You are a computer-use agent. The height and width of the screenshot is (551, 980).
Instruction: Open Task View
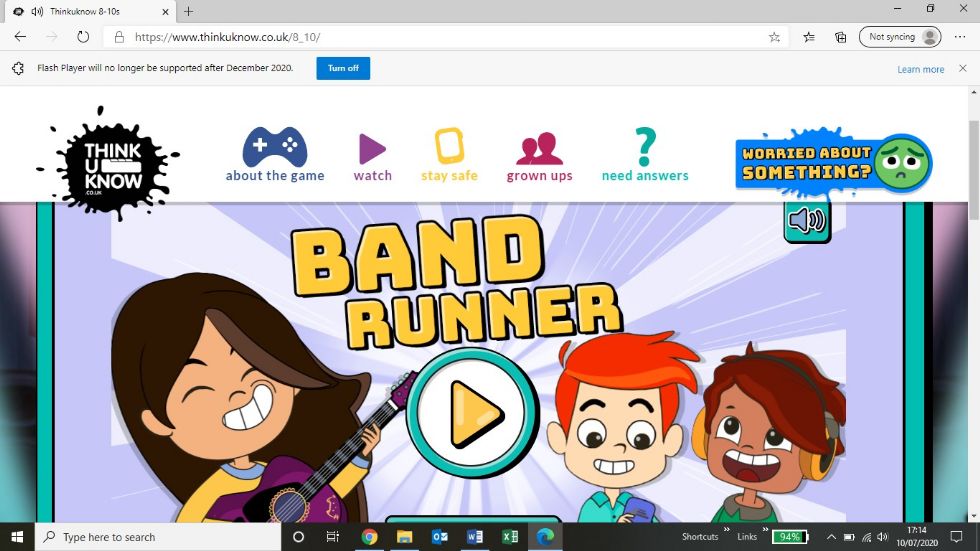[x=332, y=537]
